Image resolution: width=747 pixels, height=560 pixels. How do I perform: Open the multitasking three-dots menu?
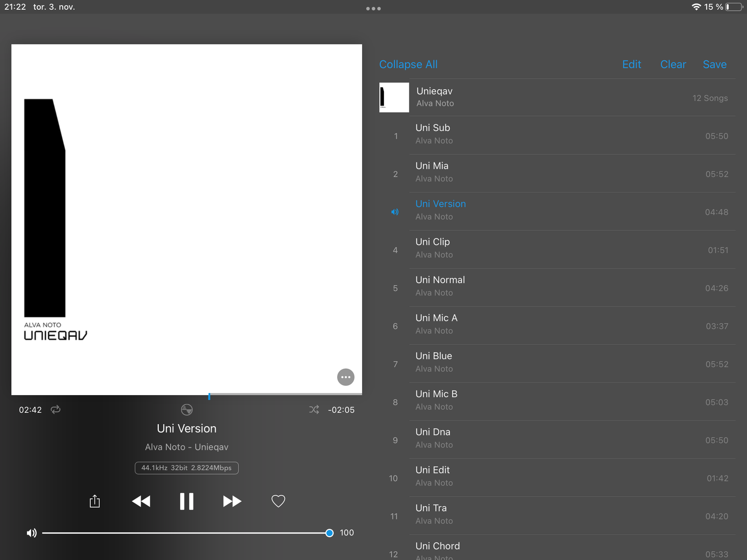[374, 8]
